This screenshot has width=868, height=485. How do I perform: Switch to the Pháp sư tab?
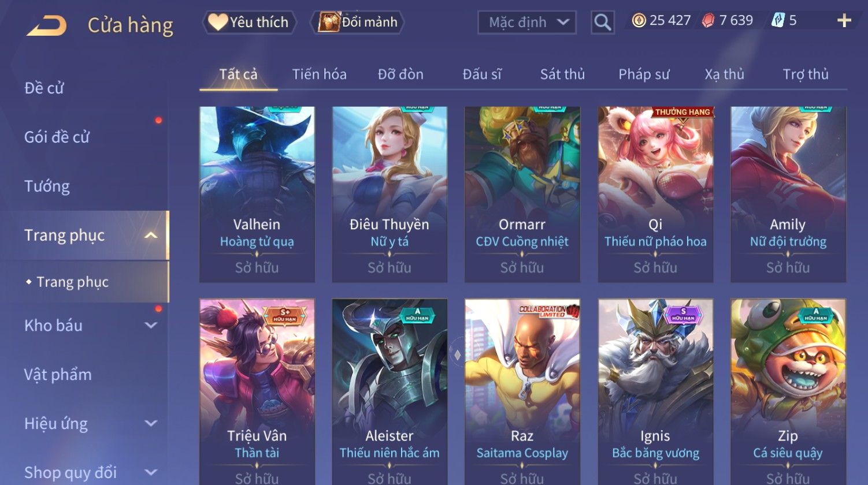[x=644, y=74]
